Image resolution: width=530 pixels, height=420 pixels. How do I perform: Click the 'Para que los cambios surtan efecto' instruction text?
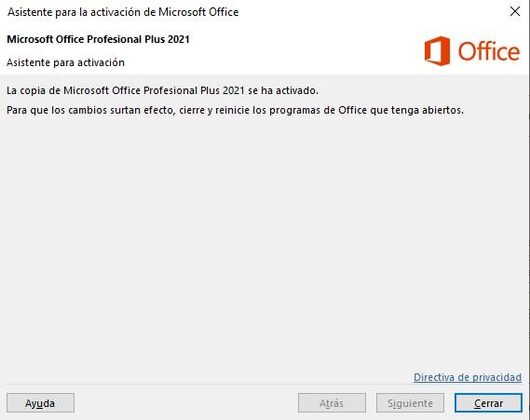click(x=236, y=110)
